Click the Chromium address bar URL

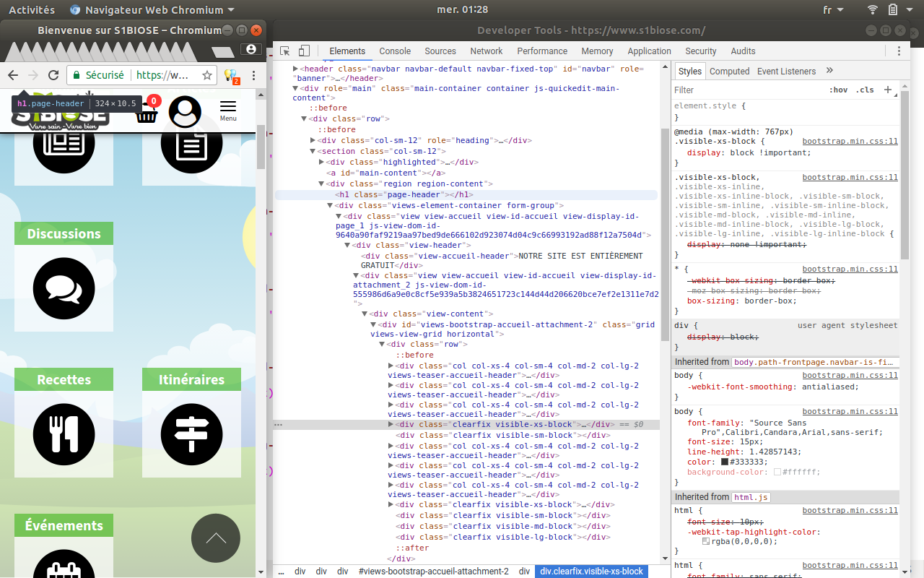[x=162, y=74]
